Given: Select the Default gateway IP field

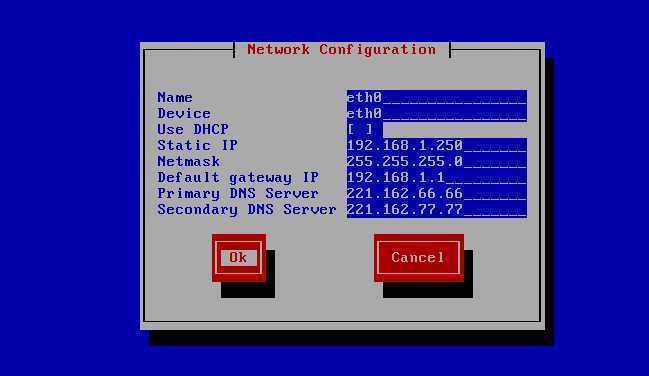Looking at the screenshot, I should (437, 177).
